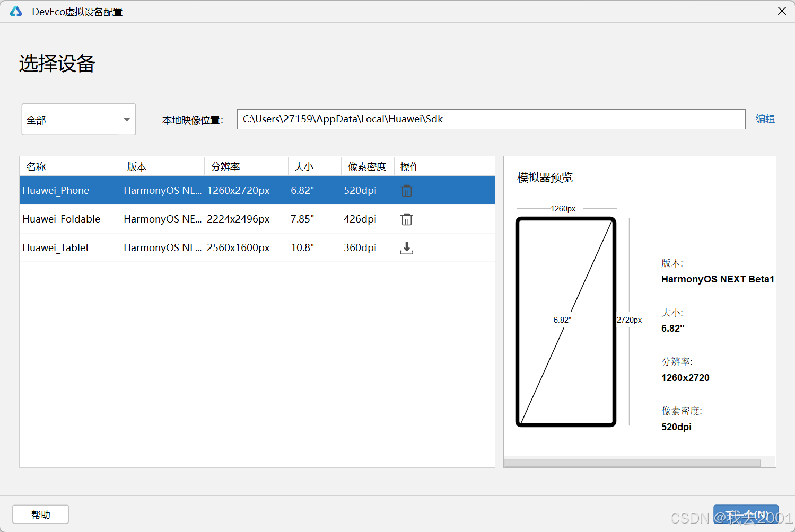The image size is (795, 532).
Task: Click the DevEco logo icon in title bar
Action: click(x=16, y=12)
